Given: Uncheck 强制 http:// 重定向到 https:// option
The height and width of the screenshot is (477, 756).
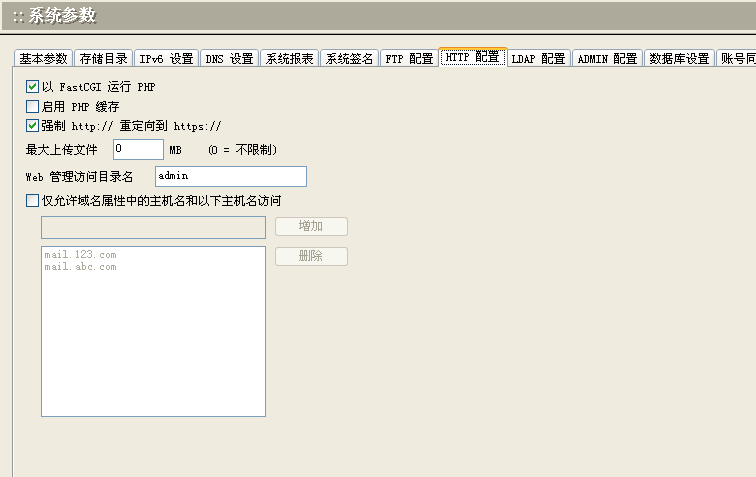Looking at the screenshot, I should (x=32, y=126).
